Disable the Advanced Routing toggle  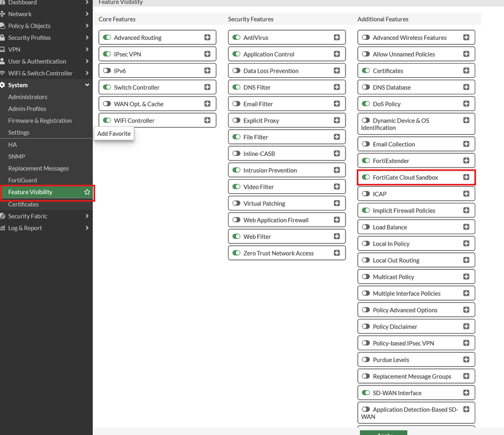pyautogui.click(x=107, y=37)
